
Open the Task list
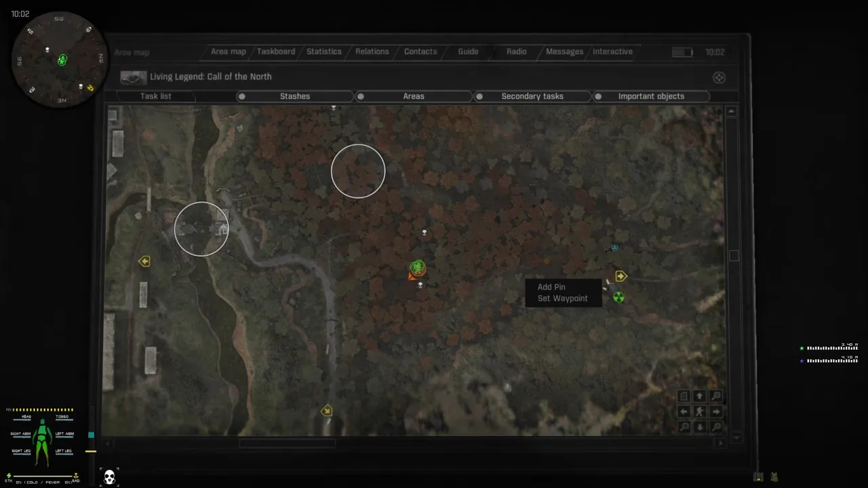point(156,96)
